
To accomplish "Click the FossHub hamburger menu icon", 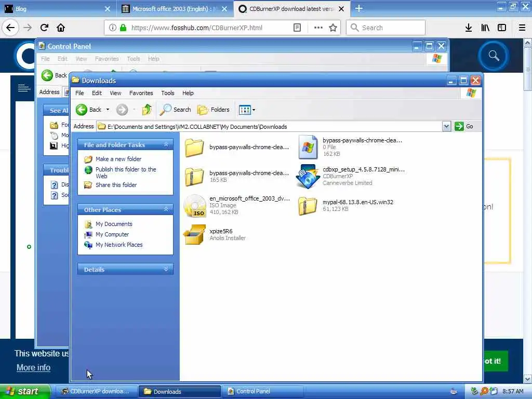I will (24, 88).
